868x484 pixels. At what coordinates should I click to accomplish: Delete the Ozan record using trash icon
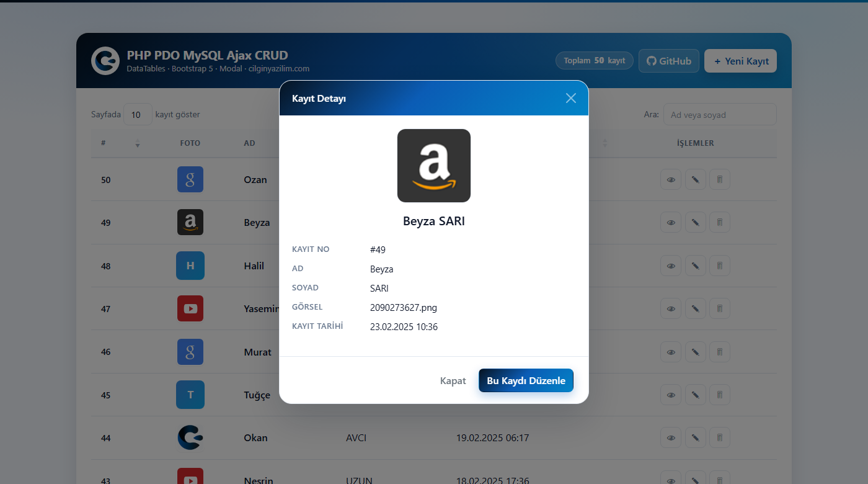tap(720, 179)
